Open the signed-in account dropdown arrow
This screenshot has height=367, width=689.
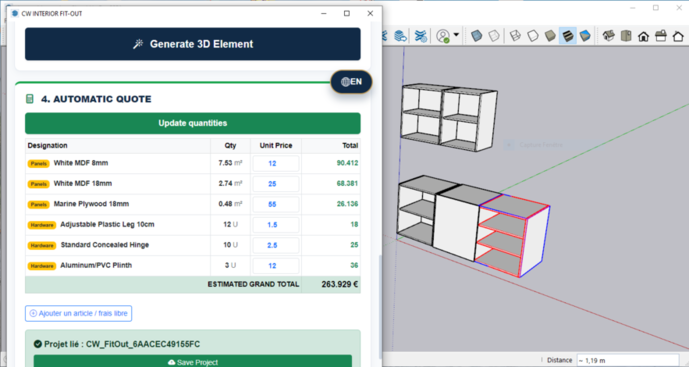tap(456, 35)
